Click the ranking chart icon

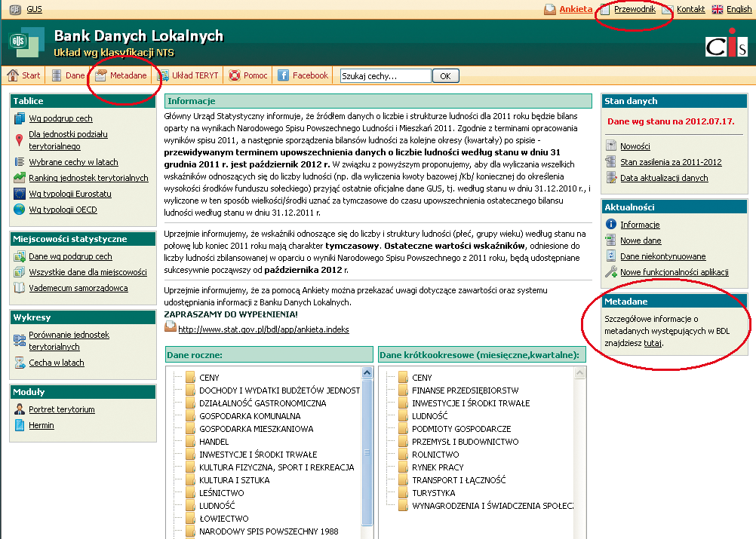click(20, 178)
